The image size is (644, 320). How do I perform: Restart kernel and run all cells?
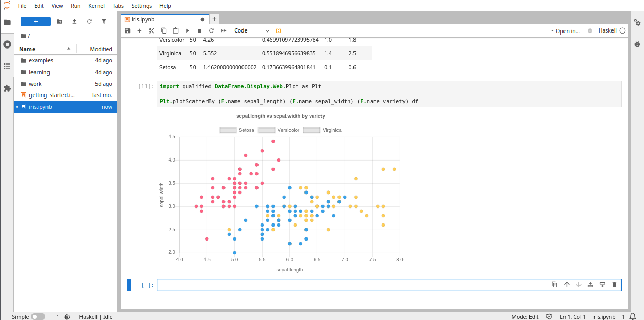click(x=224, y=31)
